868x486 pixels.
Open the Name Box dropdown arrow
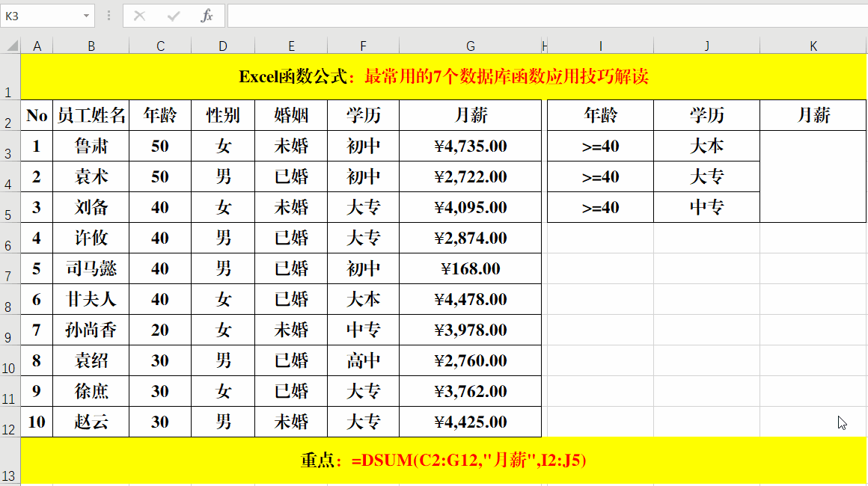(x=87, y=15)
